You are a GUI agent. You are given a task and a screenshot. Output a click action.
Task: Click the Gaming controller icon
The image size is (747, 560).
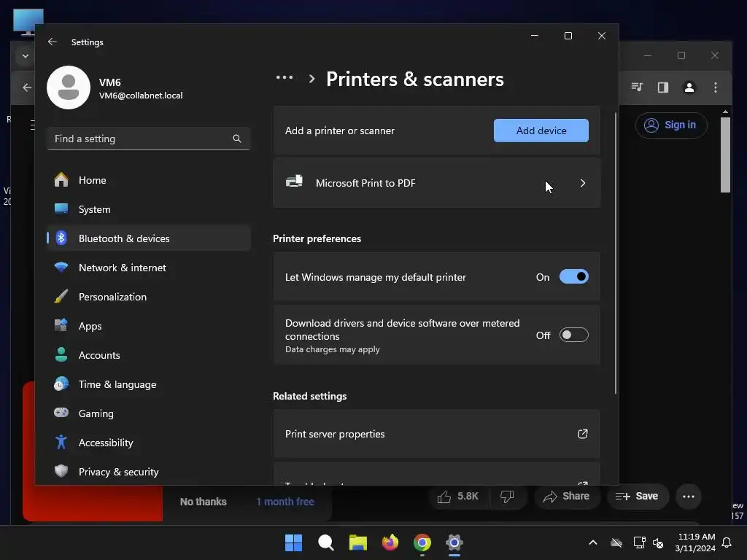[x=61, y=413]
